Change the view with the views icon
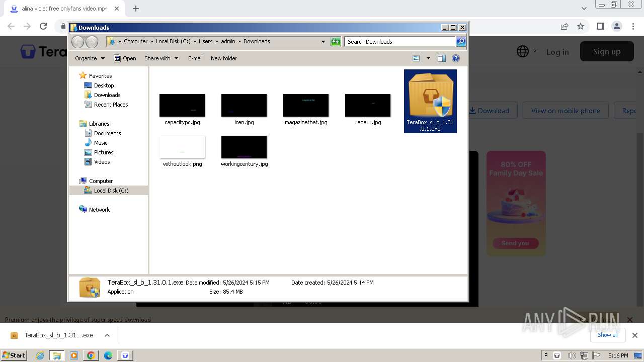 (x=416, y=58)
